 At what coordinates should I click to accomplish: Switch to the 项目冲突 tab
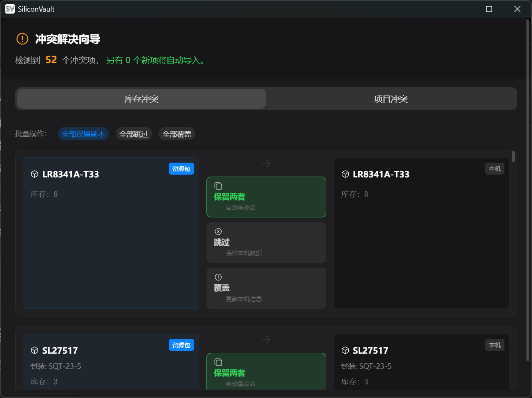[x=391, y=99]
